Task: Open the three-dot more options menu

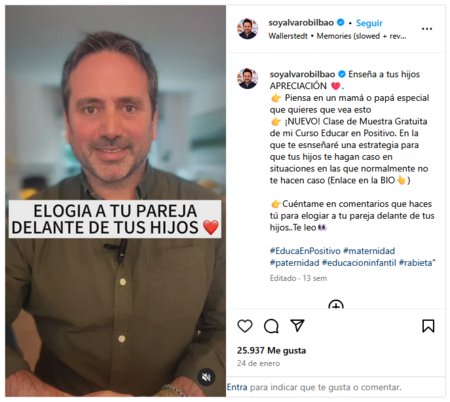Action: [427, 29]
